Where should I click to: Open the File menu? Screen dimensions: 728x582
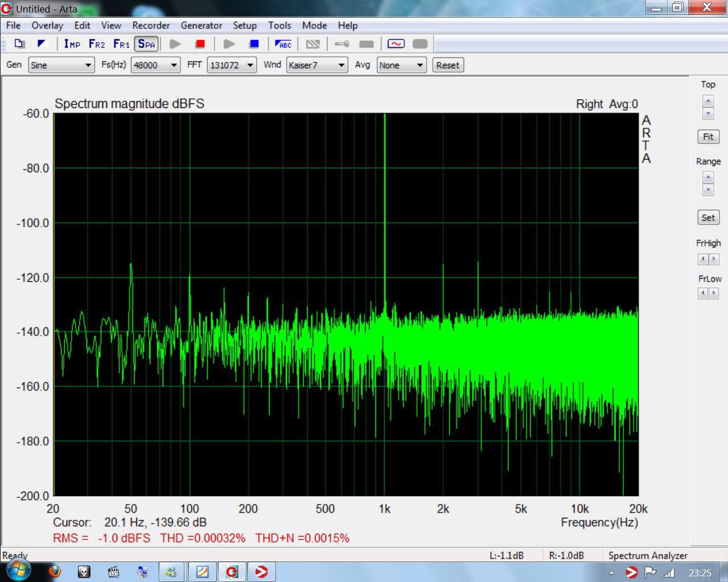13,25
